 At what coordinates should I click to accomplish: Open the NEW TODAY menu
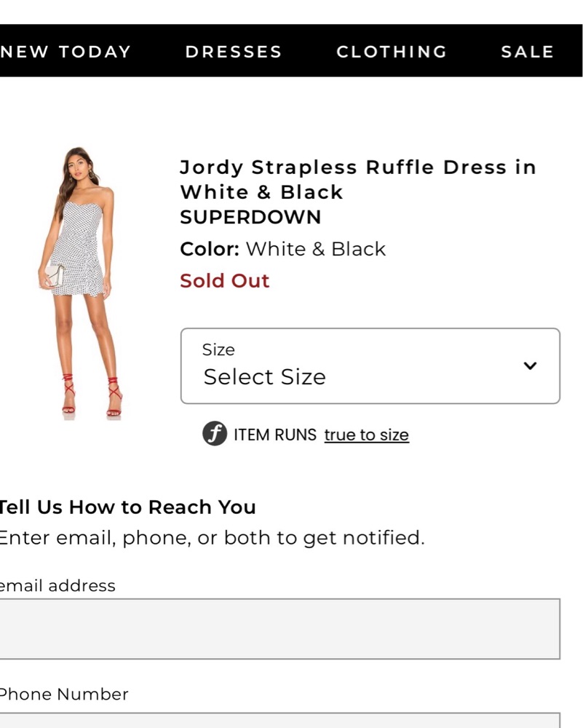click(x=66, y=51)
